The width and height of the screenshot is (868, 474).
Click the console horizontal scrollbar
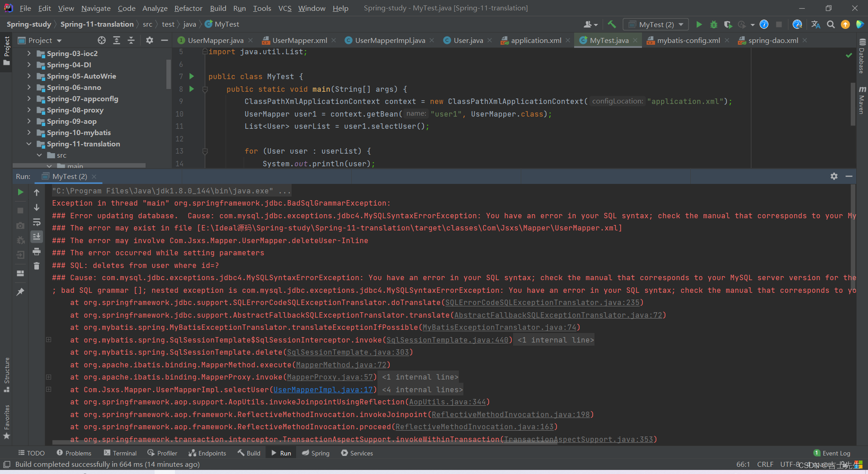pyautogui.click(x=305, y=443)
